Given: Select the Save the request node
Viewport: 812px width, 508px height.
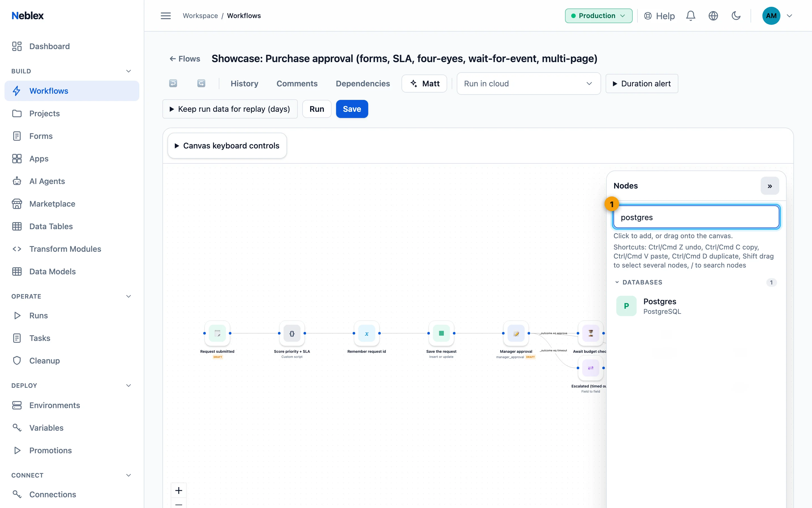Looking at the screenshot, I should (x=441, y=333).
